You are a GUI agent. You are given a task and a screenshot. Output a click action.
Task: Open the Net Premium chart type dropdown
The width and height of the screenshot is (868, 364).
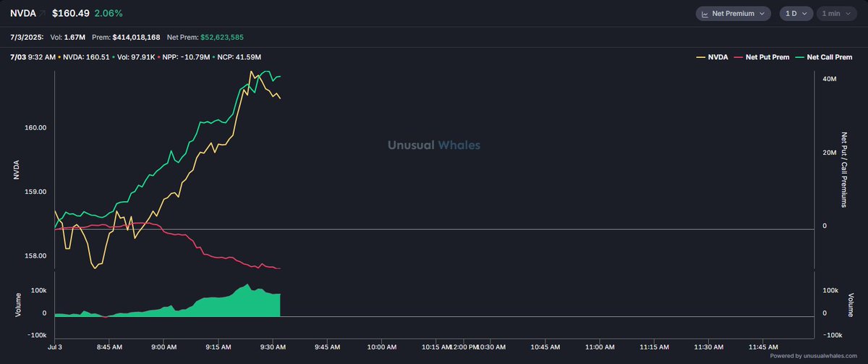tap(734, 14)
